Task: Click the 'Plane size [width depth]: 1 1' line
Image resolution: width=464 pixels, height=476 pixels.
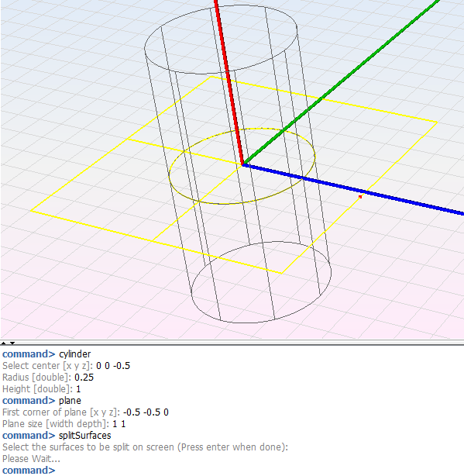Action: click(64, 424)
